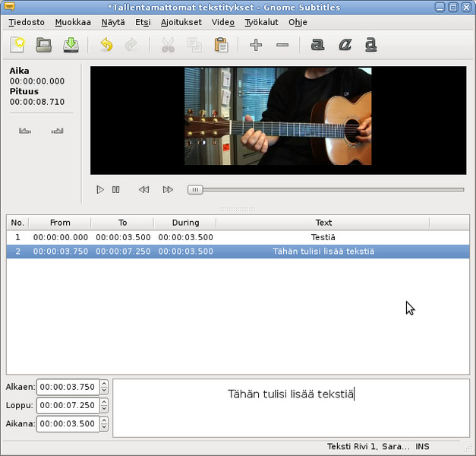Screen dimensions: 476x456
Task: Click the Aikana duration input field
Action: [x=68, y=423]
